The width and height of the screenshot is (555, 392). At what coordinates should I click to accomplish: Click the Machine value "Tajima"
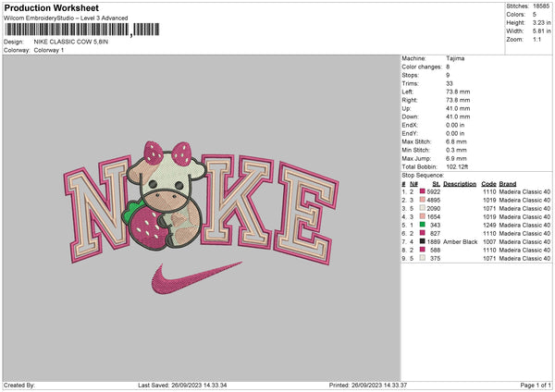click(x=455, y=58)
